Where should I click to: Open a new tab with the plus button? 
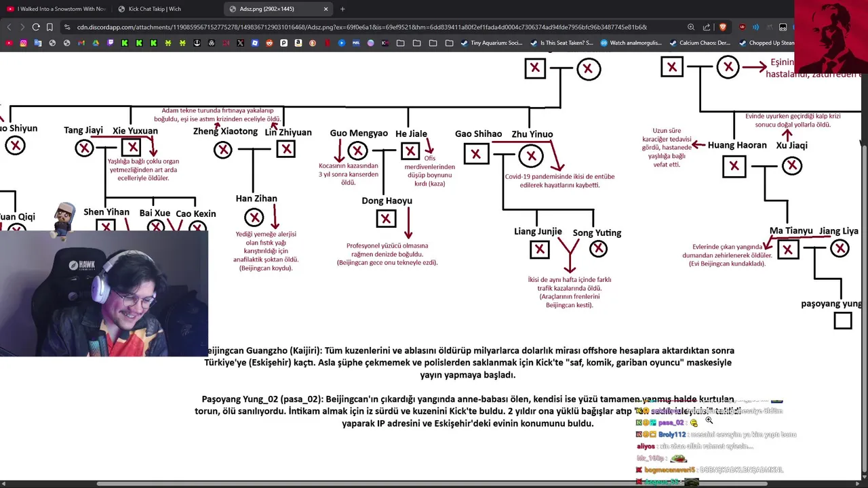pyautogui.click(x=342, y=9)
